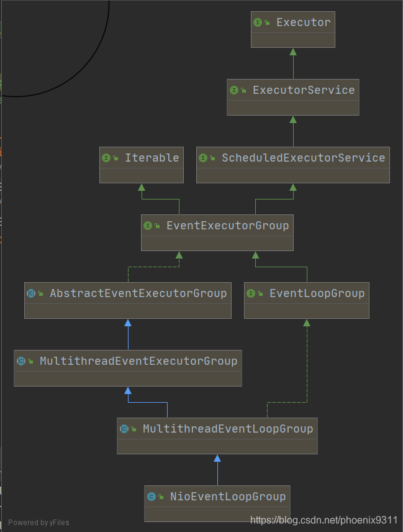Click the visibility lock icon of EventLoopGroup

(260, 294)
